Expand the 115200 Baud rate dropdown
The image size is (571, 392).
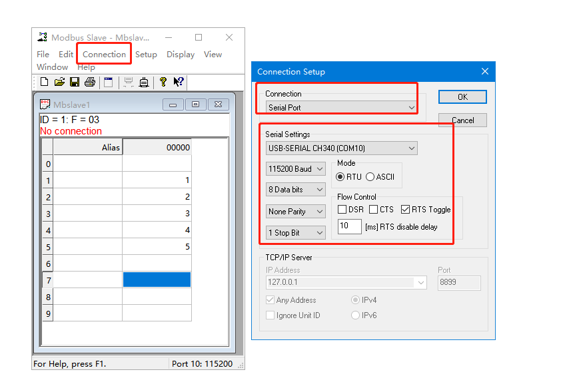click(295, 169)
